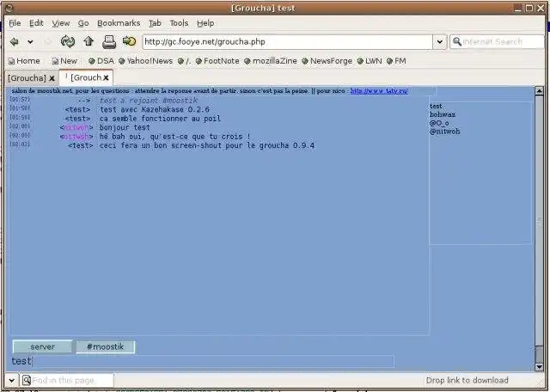Open the DSA bookmark
Viewport: 550px width, 392px height.
[x=101, y=61]
